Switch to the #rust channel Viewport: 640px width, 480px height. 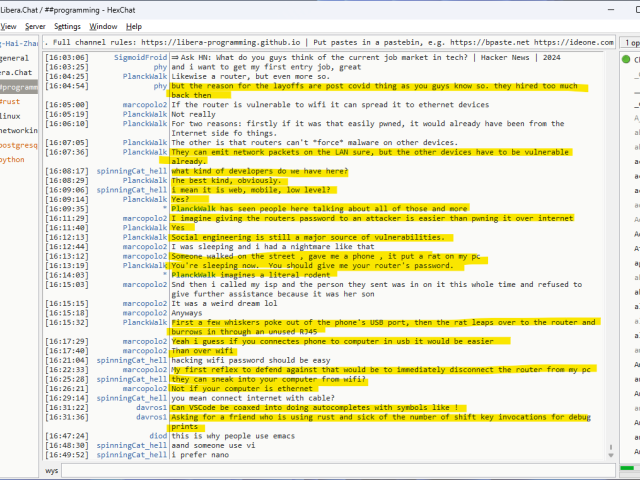10,102
